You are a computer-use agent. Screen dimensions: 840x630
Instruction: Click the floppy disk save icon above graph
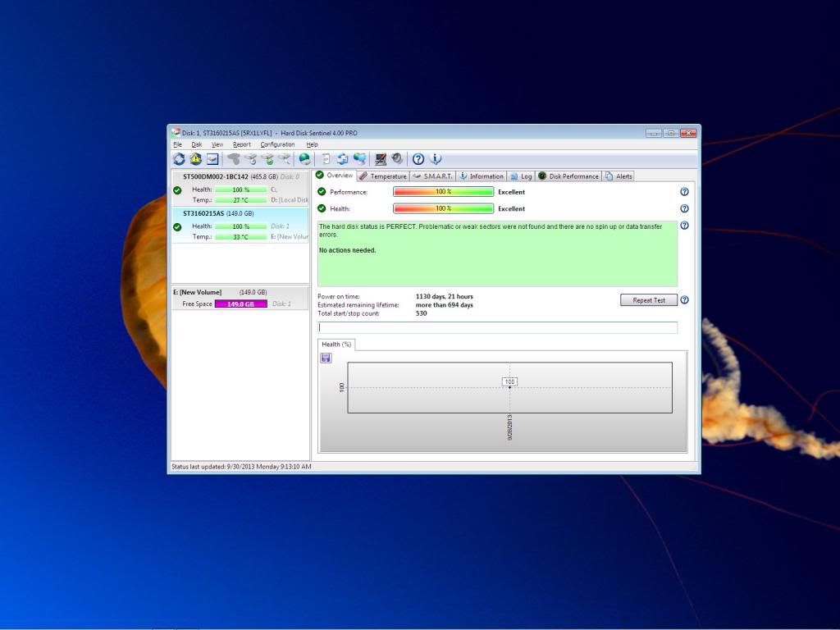coord(326,358)
